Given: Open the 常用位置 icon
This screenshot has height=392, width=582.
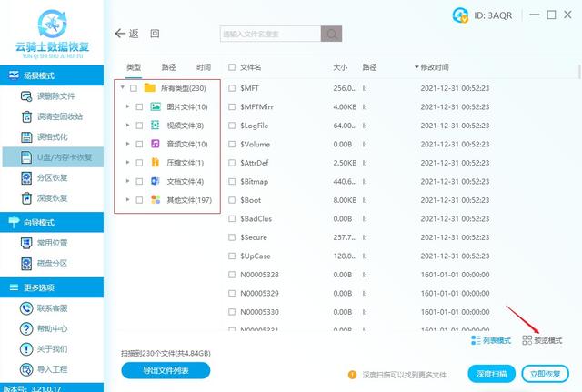Looking at the screenshot, I should pos(26,243).
